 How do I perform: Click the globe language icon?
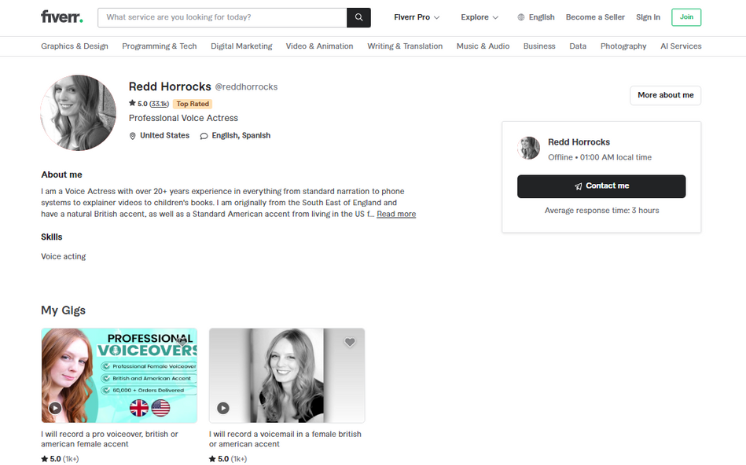(521, 17)
